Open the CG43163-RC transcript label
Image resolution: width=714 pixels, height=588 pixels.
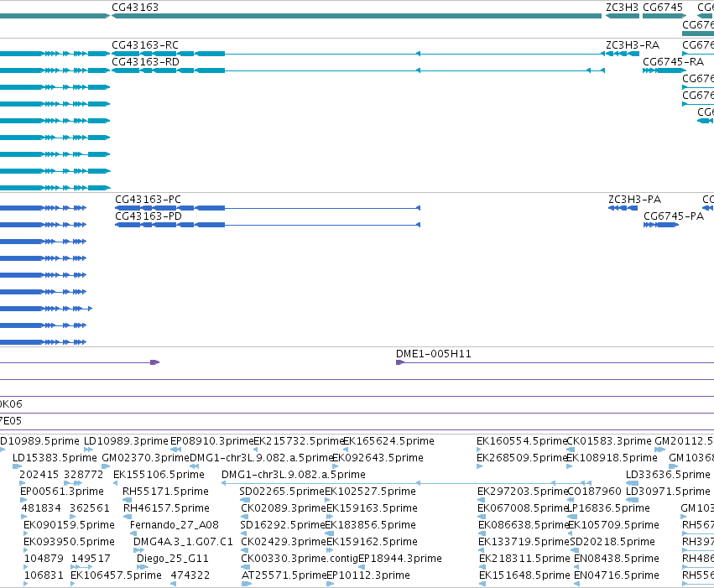[145, 45]
